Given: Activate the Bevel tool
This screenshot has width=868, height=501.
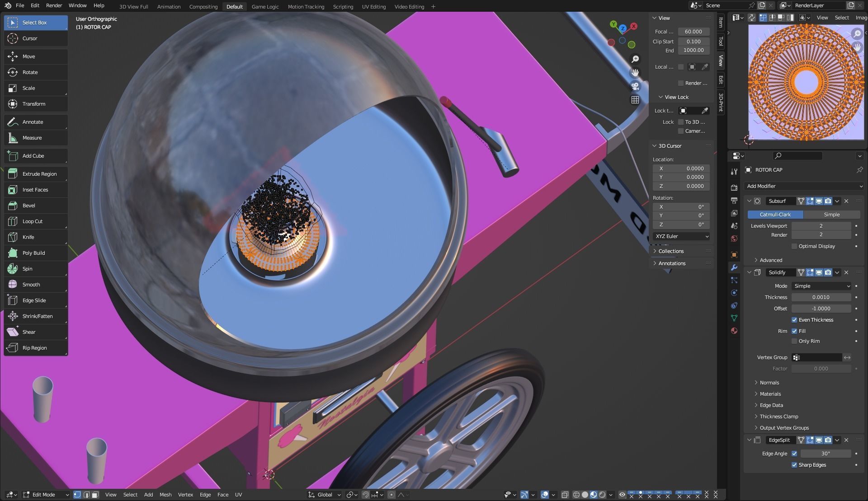Looking at the screenshot, I should pos(36,206).
